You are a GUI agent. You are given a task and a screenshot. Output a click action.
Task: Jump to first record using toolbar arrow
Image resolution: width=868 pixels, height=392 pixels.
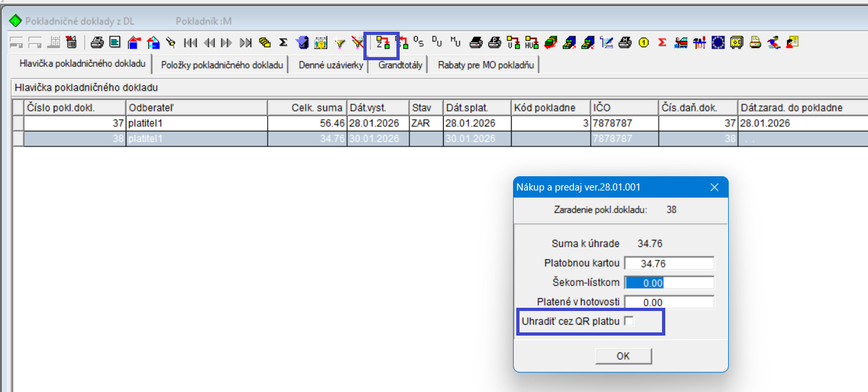pos(190,43)
